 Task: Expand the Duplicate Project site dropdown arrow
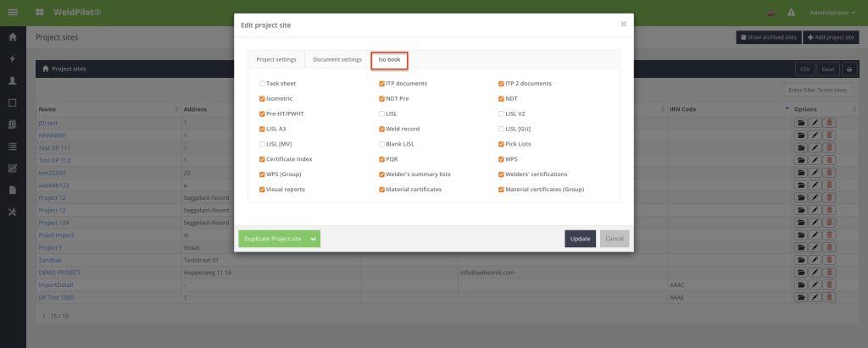[314, 239]
